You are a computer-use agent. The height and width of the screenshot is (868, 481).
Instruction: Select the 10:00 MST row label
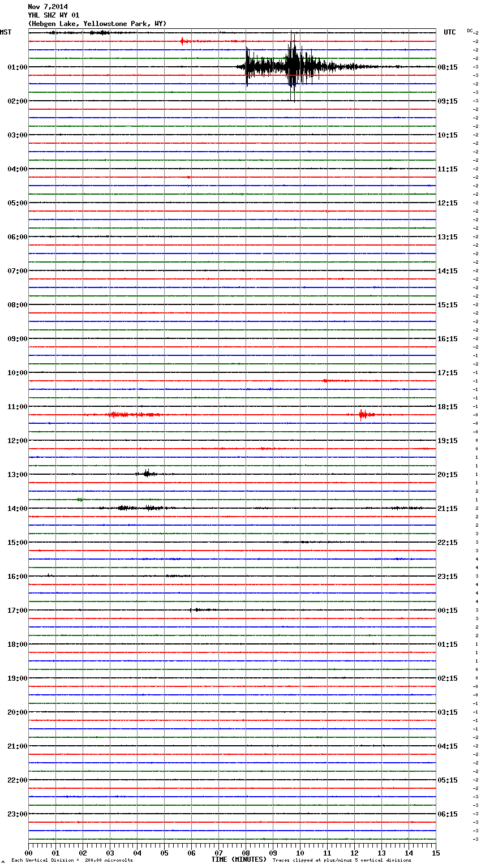pos(18,373)
